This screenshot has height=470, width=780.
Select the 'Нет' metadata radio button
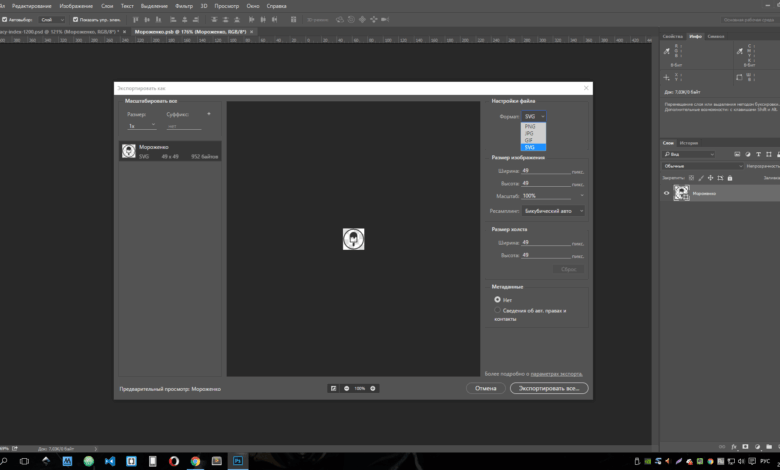click(x=497, y=299)
